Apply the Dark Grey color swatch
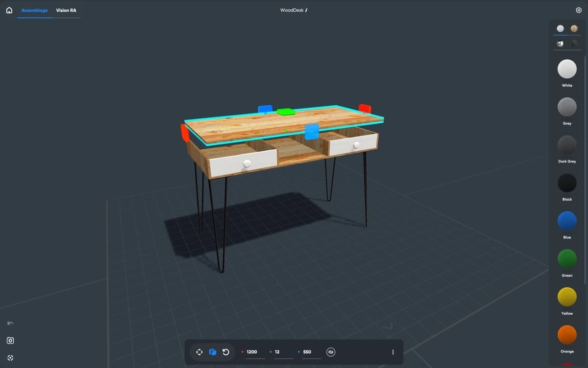The image size is (588, 368). point(567,145)
